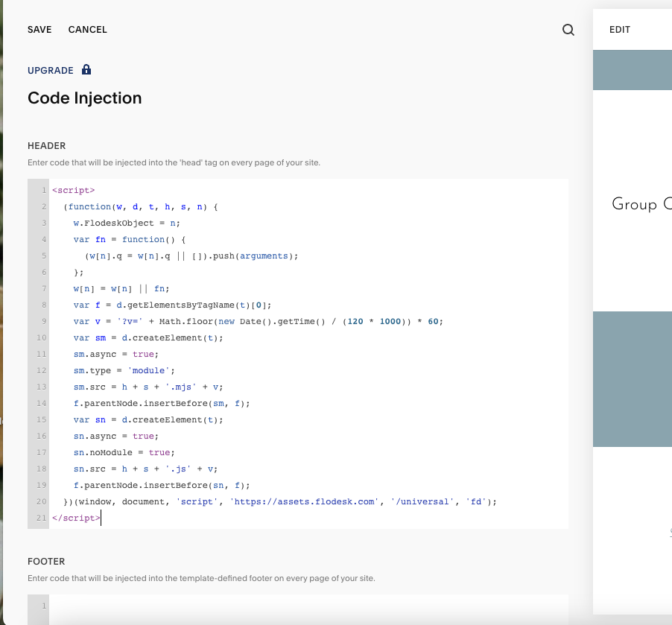This screenshot has height=625, width=672.
Task: Open the search magnifier icon
Action: (568, 29)
